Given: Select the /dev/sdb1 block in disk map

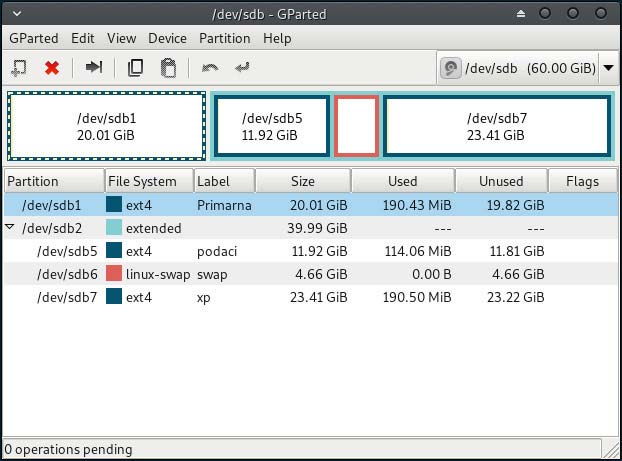Looking at the screenshot, I should 107,126.
